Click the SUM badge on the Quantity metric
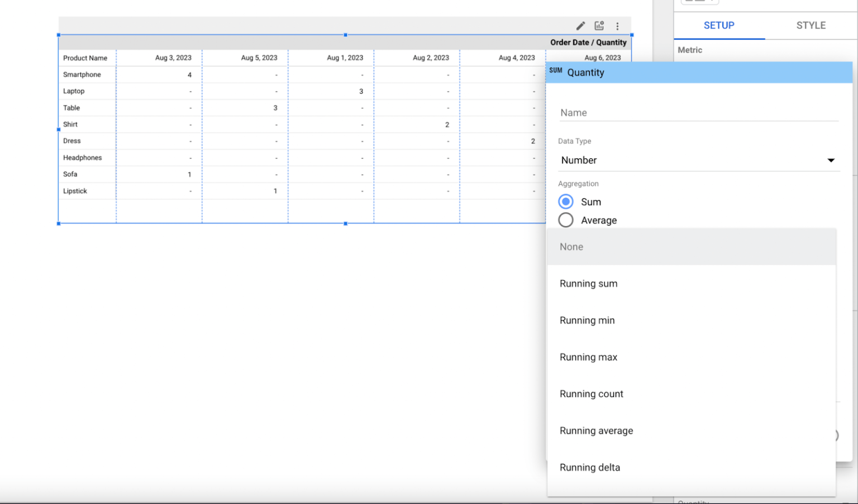Screen dimensions: 858x504 click(x=556, y=71)
